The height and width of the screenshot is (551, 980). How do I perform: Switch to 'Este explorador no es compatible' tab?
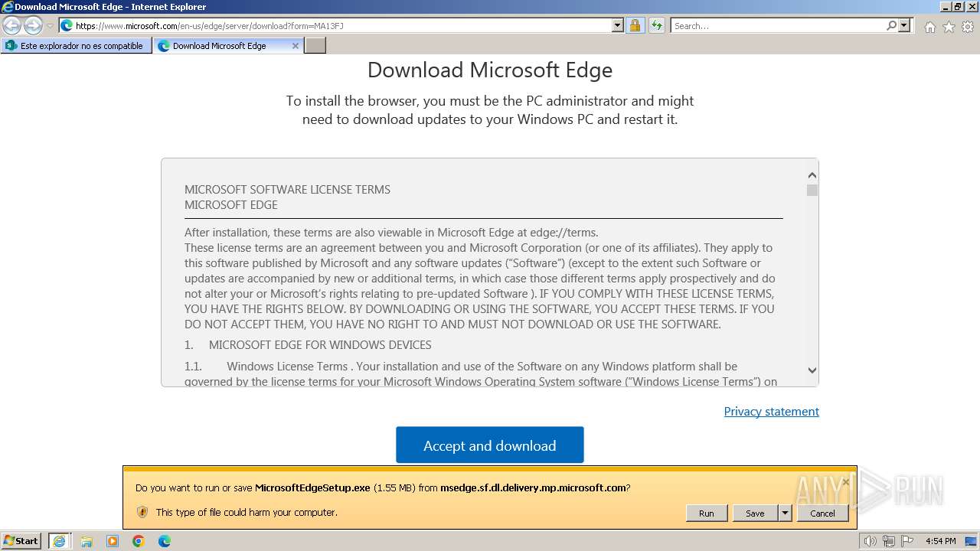[76, 46]
